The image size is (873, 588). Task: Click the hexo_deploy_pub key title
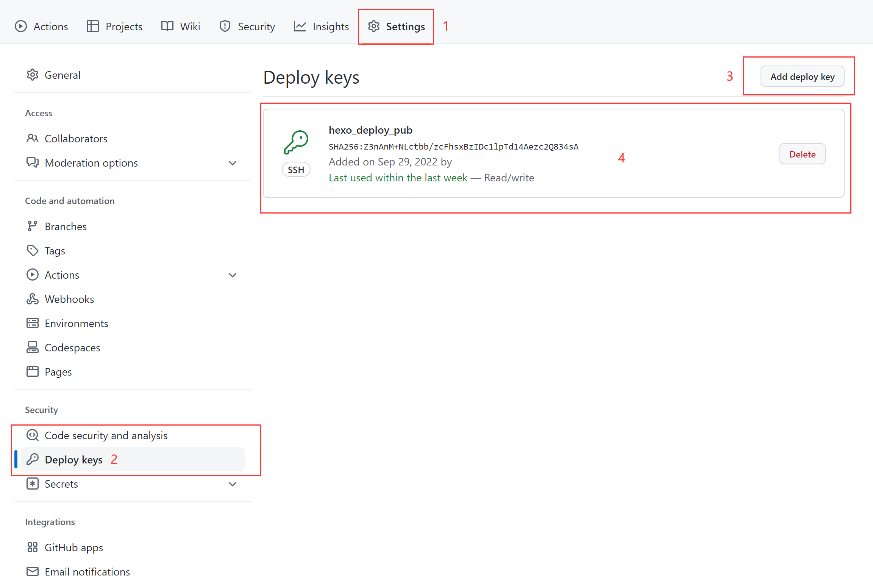370,130
